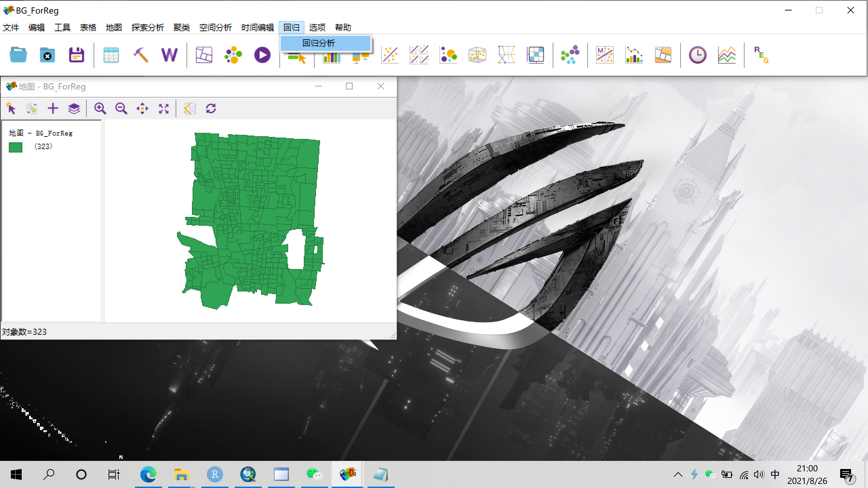
Task: Open the conditional plot grid icon
Action: (536, 55)
